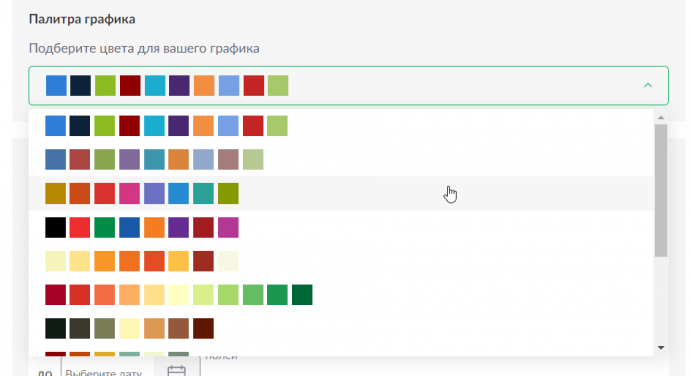
Task: Pick the red-to-green gradient palette row
Action: (x=341, y=295)
